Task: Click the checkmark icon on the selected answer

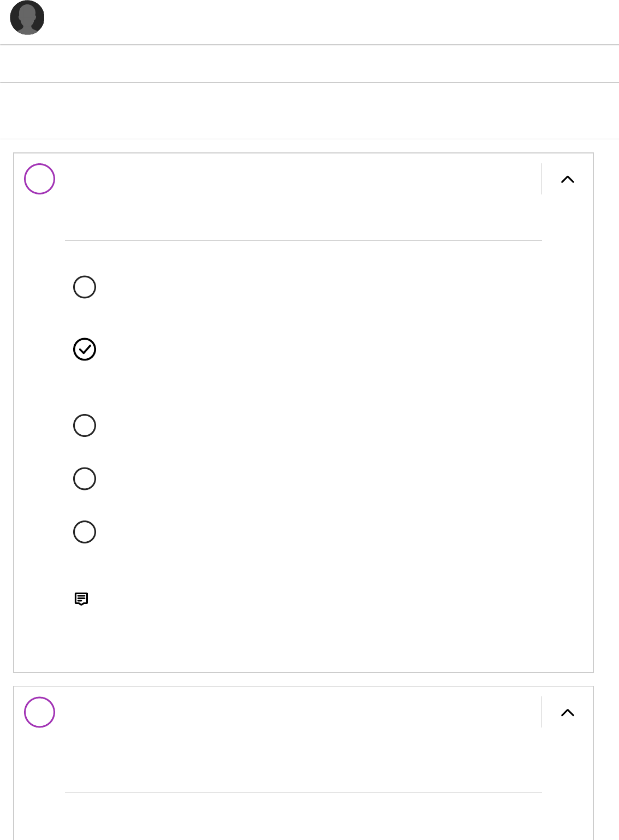Action: coord(85,350)
